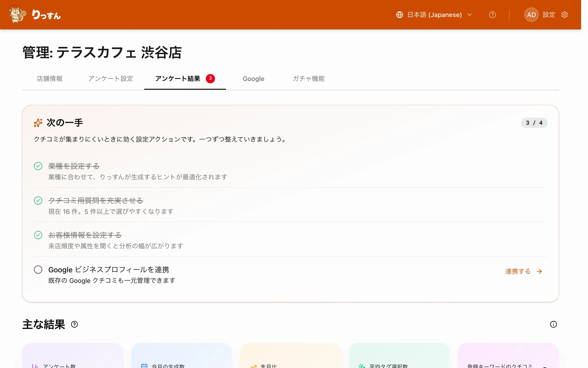
Task: Open the help question-mark icon in header
Action: click(492, 15)
